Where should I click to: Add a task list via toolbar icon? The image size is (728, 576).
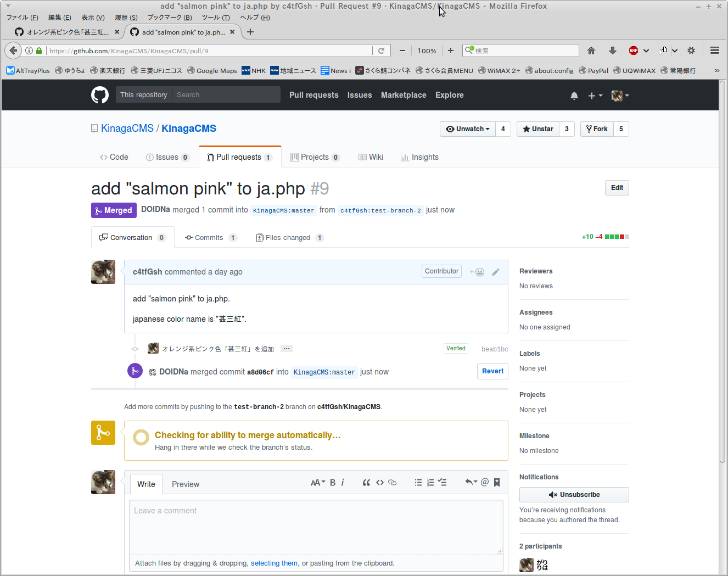(443, 483)
